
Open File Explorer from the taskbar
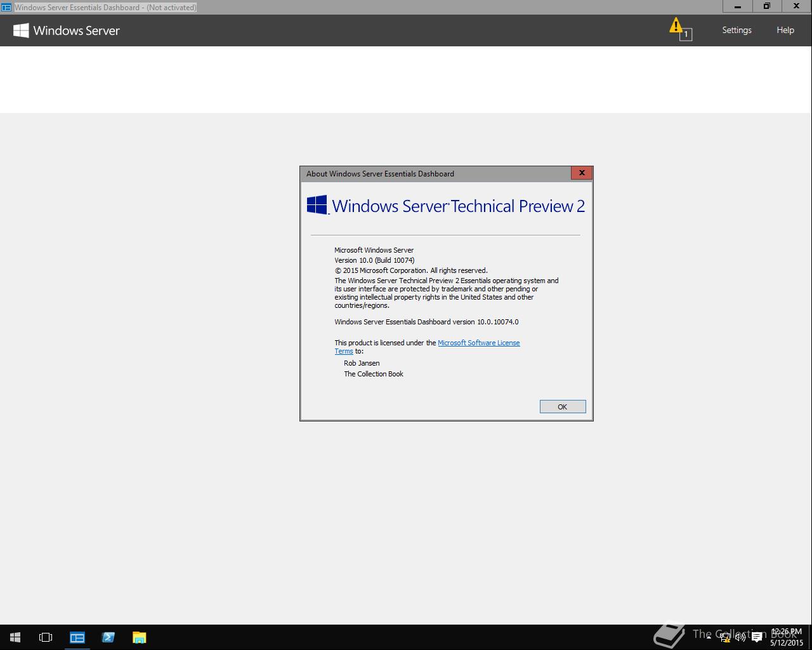coord(139,637)
